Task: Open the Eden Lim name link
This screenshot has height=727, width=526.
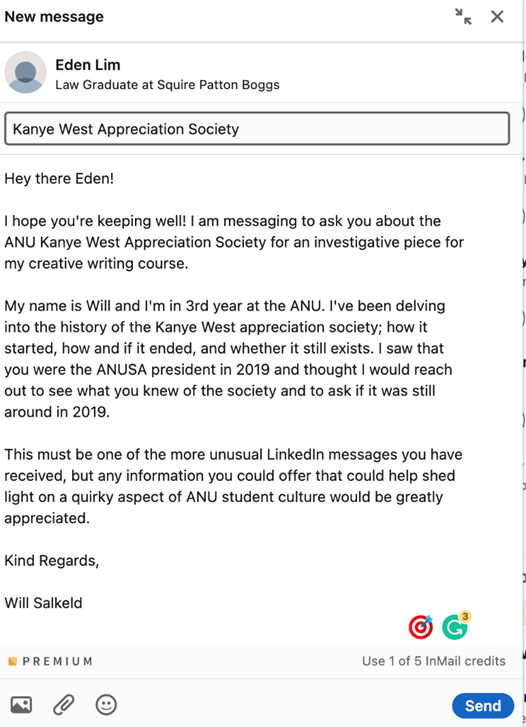Action: click(x=88, y=65)
